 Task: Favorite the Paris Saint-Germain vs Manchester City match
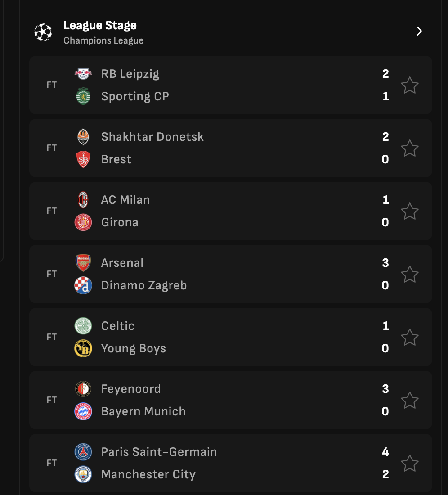(x=409, y=463)
